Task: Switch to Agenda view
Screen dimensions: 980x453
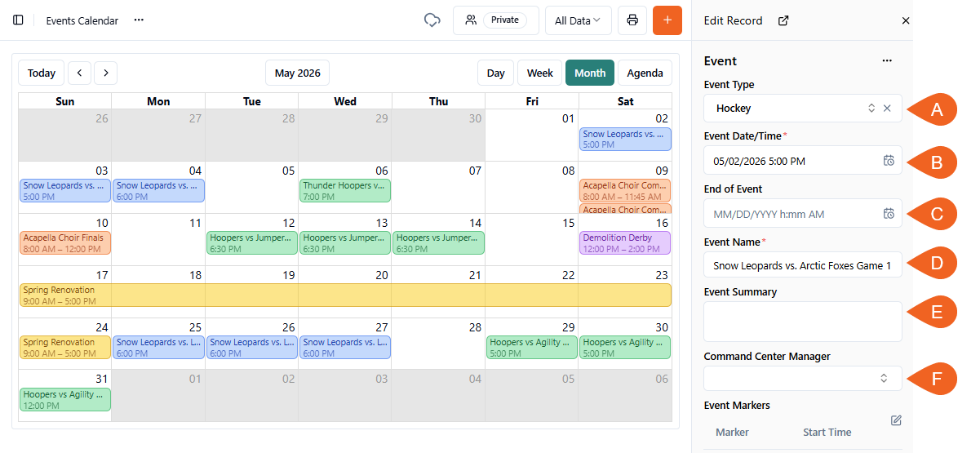Action: [x=645, y=73]
